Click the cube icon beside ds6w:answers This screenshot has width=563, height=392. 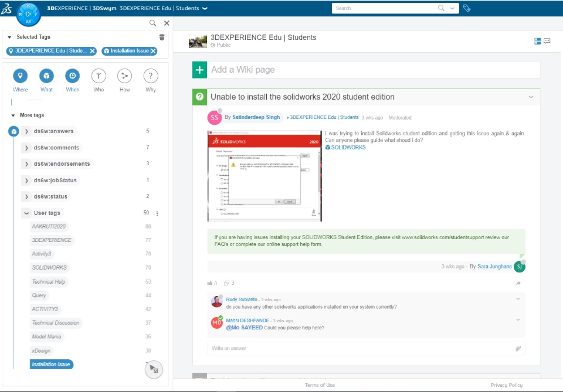click(13, 131)
